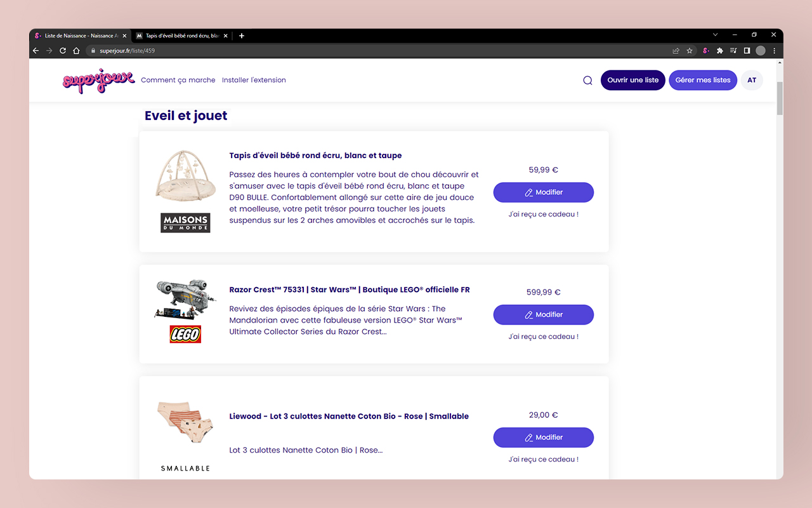Click the 59,99 € price

[544, 170]
